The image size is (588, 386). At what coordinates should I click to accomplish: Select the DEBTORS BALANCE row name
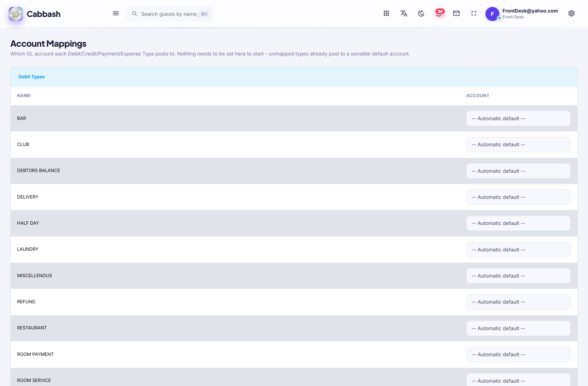[x=39, y=171]
